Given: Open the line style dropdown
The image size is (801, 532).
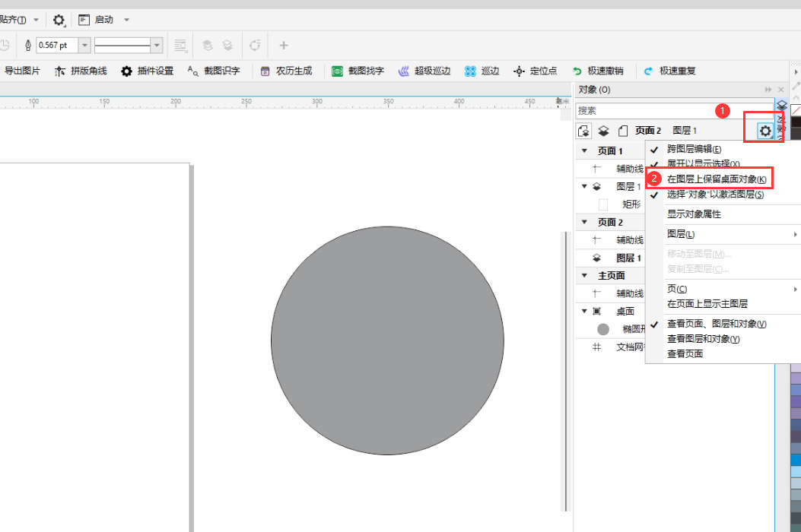Looking at the screenshot, I should click(157, 46).
